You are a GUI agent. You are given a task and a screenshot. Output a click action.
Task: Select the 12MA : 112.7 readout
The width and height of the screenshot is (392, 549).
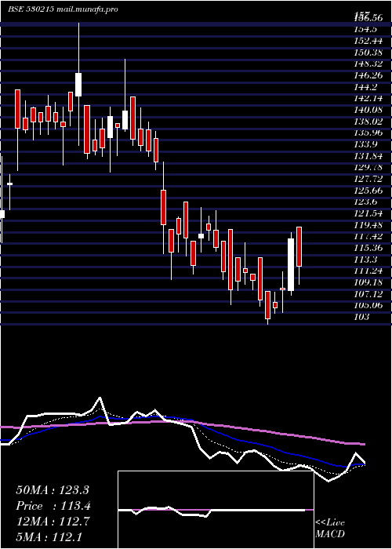(x=53, y=522)
